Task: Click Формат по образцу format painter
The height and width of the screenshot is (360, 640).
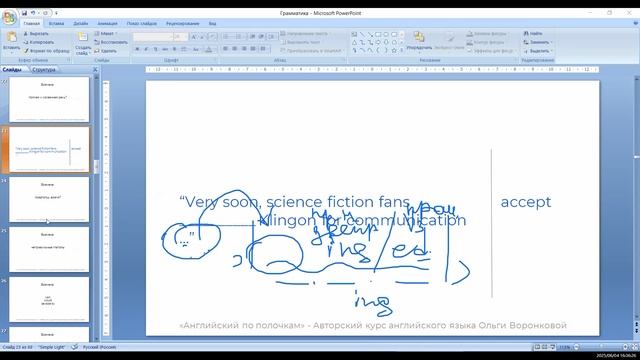Action: pos(46,51)
